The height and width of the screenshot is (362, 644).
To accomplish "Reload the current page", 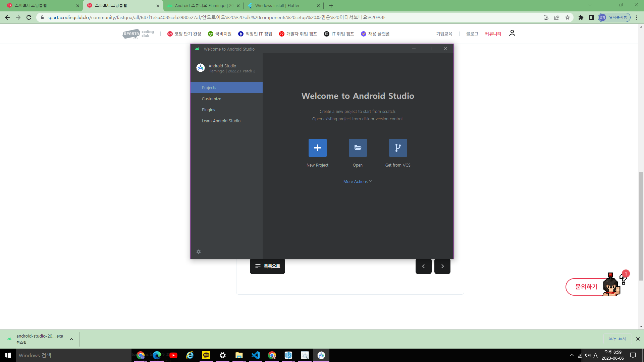I will (29, 17).
